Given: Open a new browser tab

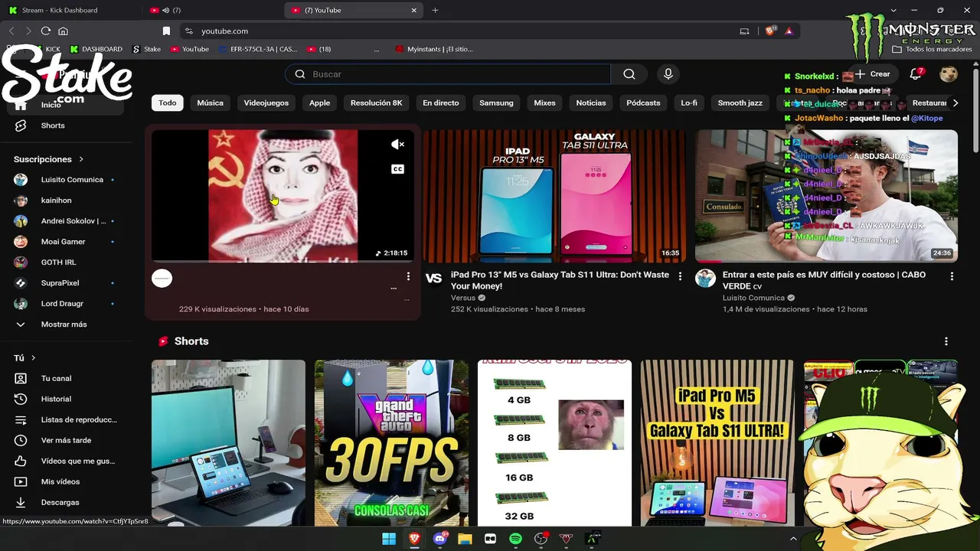Looking at the screenshot, I should [435, 10].
